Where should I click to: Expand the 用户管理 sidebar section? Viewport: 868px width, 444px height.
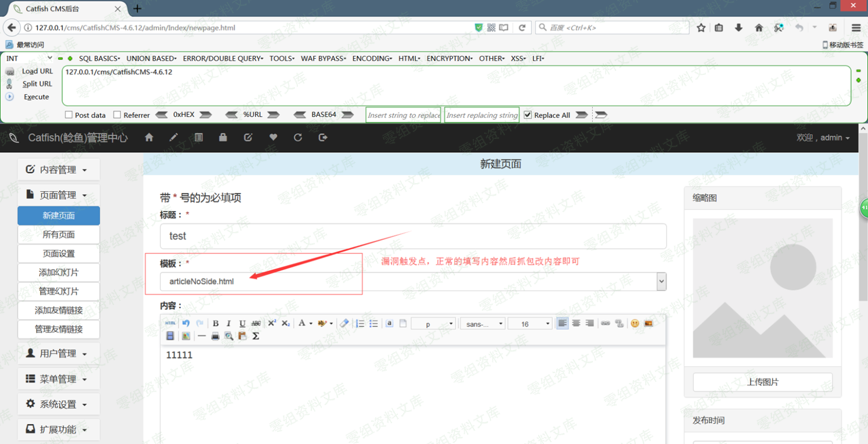[x=58, y=353]
